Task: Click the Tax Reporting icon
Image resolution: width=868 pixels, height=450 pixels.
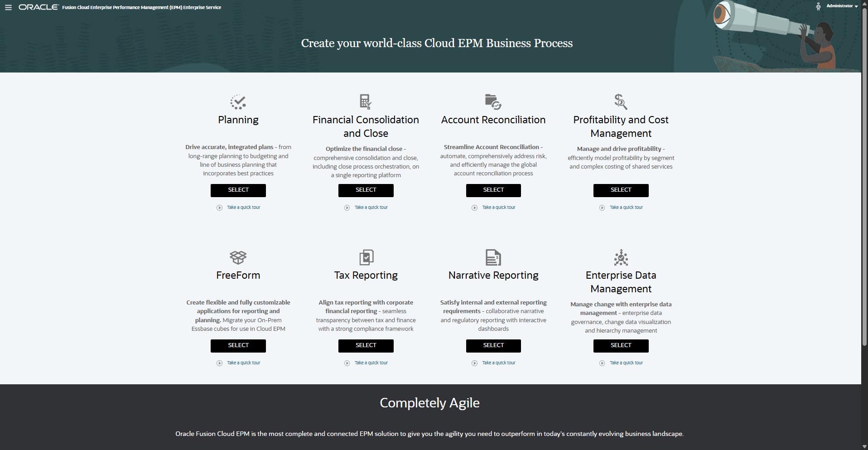Action: click(366, 257)
